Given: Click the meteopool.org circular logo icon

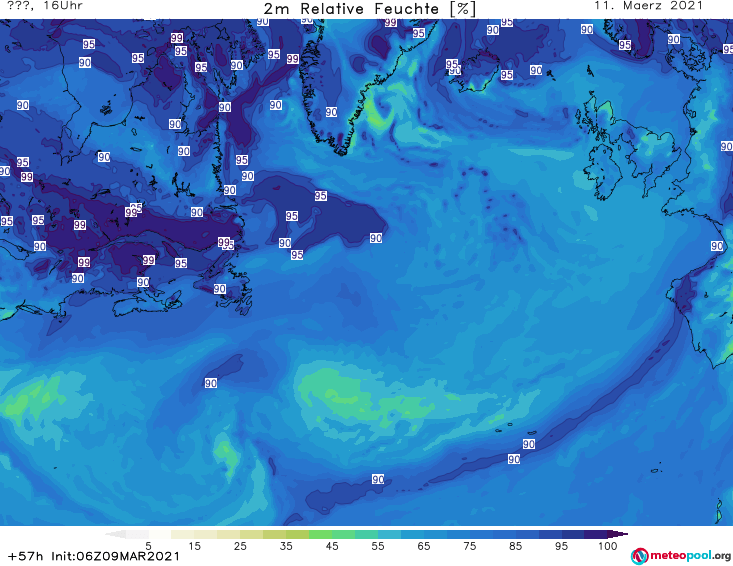Looking at the screenshot, I should point(639,556).
